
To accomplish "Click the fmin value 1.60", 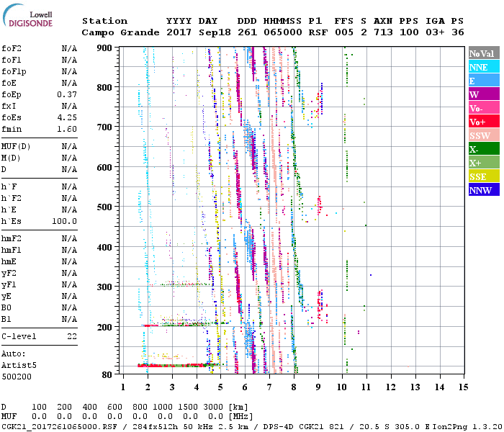I will point(67,129).
